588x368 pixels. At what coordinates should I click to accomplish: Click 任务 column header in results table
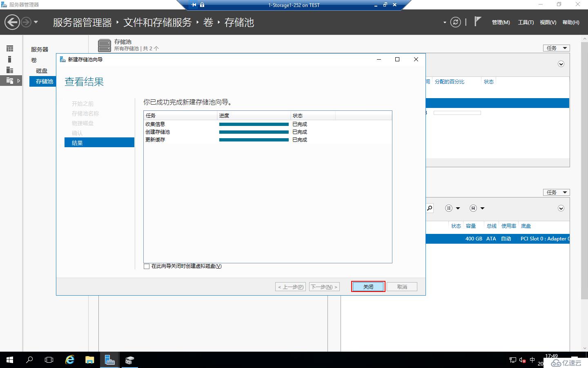click(180, 115)
